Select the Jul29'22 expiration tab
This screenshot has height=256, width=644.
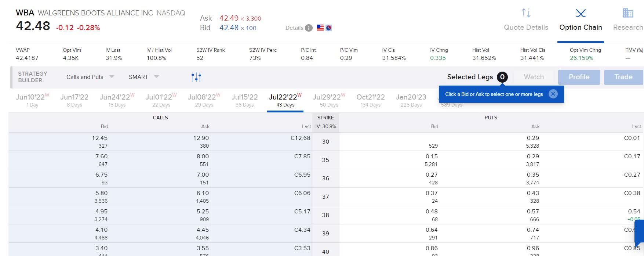(x=329, y=100)
